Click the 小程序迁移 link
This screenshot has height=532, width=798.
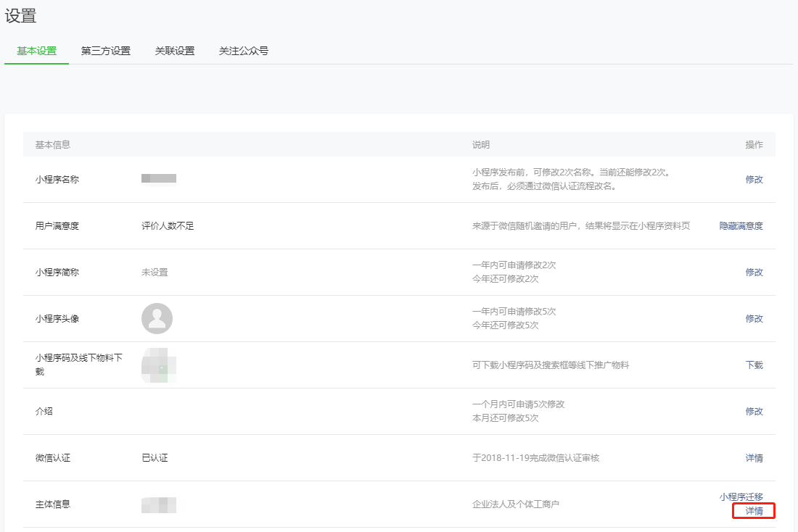tap(741, 496)
